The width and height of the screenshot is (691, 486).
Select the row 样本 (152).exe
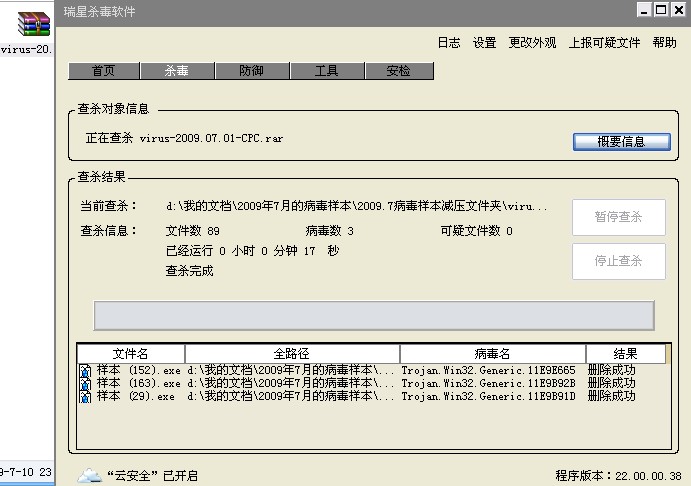[374, 370]
